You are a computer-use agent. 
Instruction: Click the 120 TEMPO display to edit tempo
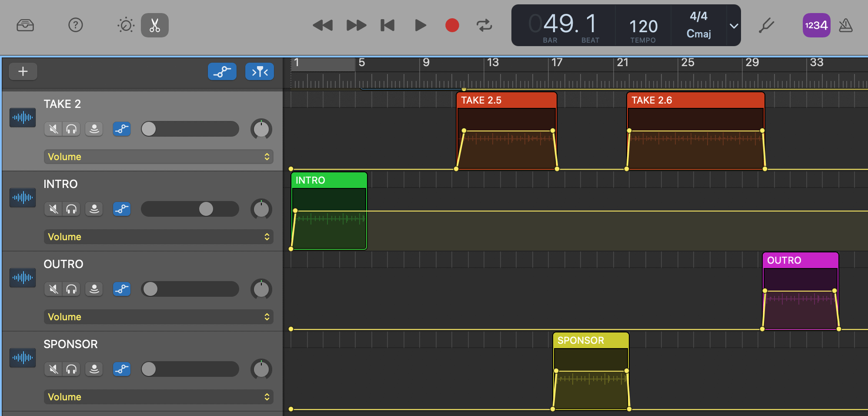(x=643, y=25)
